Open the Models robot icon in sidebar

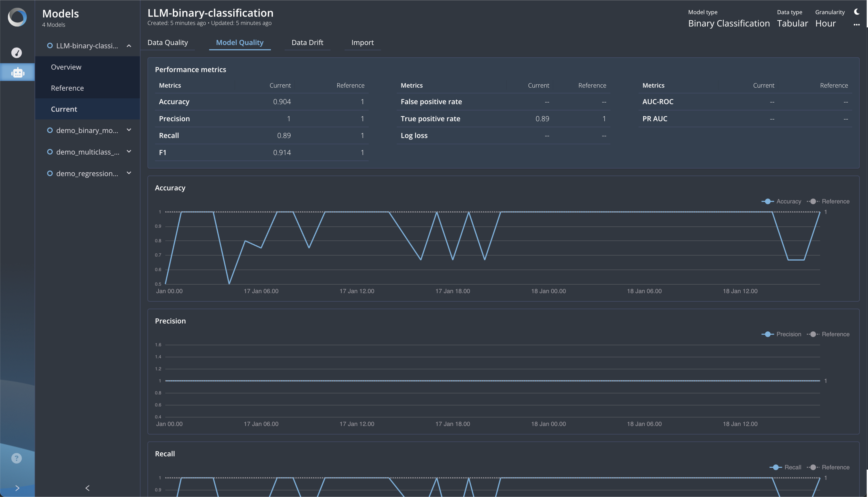(x=17, y=72)
